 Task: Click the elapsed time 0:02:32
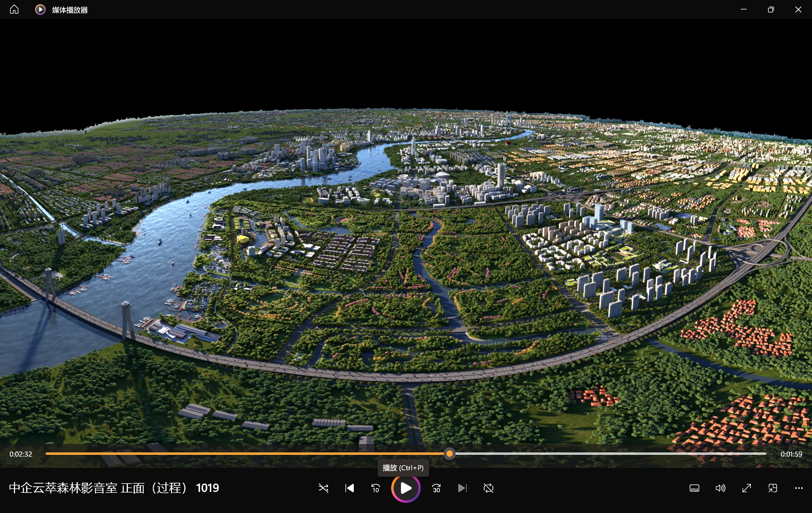[20, 454]
